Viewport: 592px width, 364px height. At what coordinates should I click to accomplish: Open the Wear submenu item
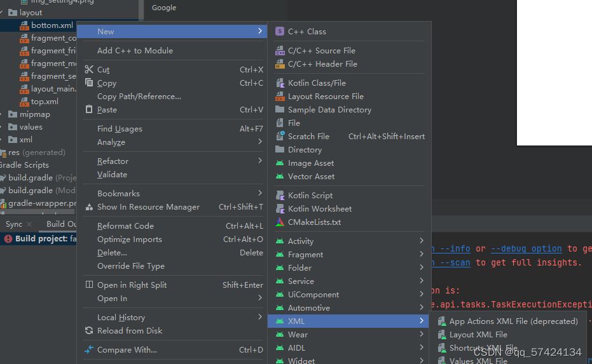(348, 335)
